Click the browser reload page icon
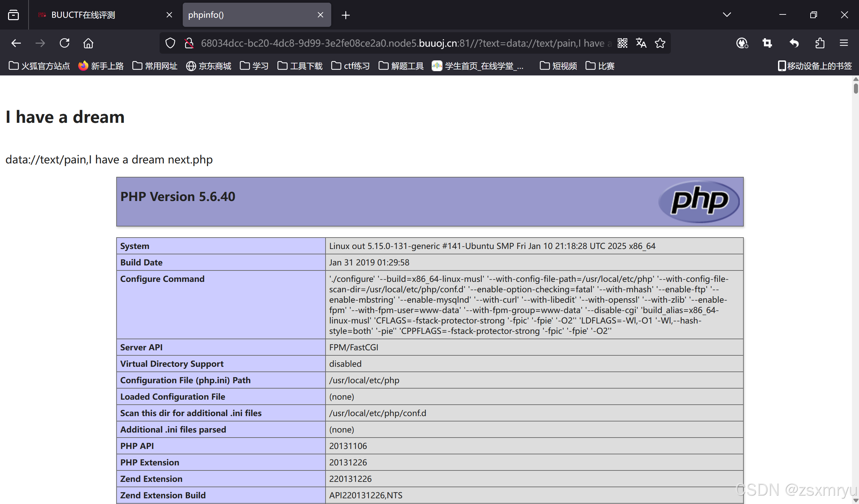The image size is (859, 504). tap(65, 43)
